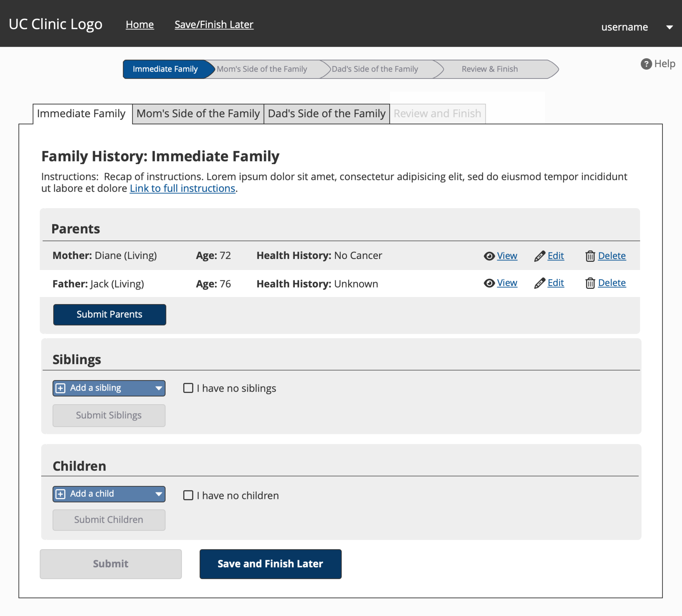Screen dimensions: 682x616
Task: Expand the Add a child dropdown arrow
Action: pos(158,494)
